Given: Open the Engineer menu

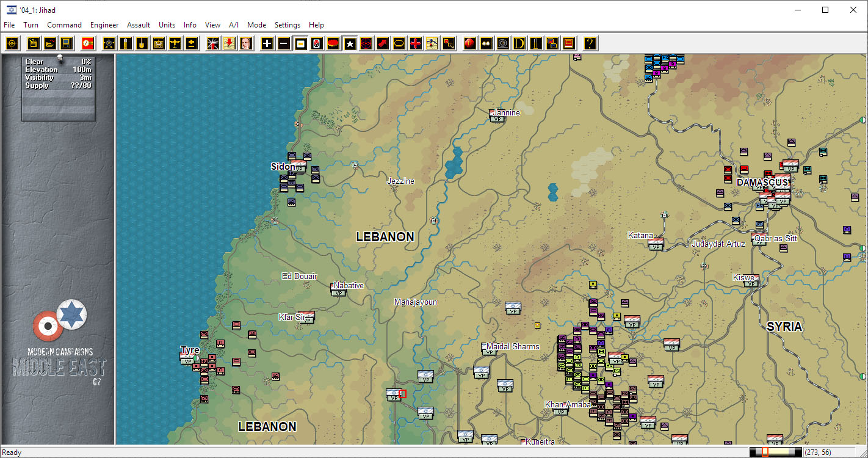Looking at the screenshot, I should (104, 25).
